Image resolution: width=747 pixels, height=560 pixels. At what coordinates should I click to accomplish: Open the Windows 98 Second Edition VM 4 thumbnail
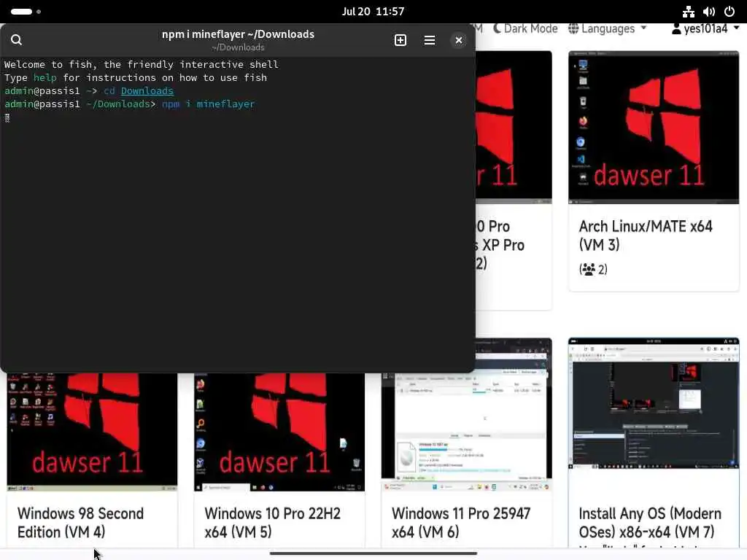(x=92, y=432)
